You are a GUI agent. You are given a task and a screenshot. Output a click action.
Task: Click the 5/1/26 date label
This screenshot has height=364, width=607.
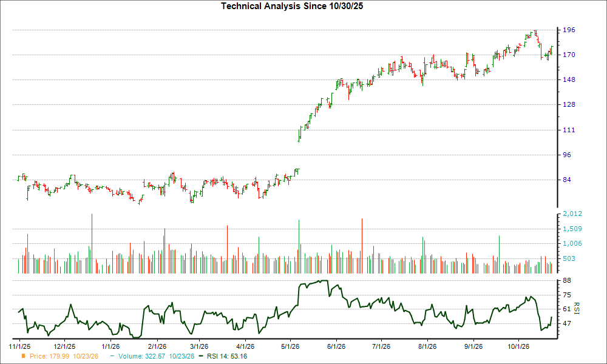(x=290, y=346)
